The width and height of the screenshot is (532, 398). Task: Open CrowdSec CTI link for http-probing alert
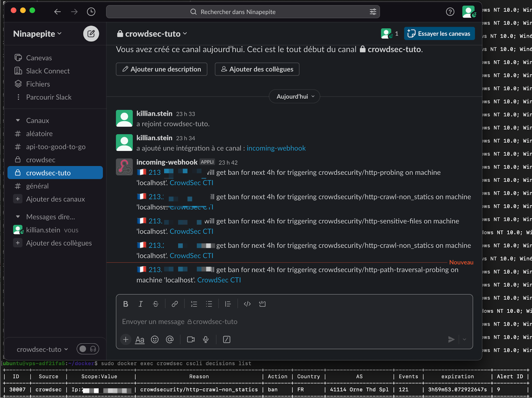(192, 183)
